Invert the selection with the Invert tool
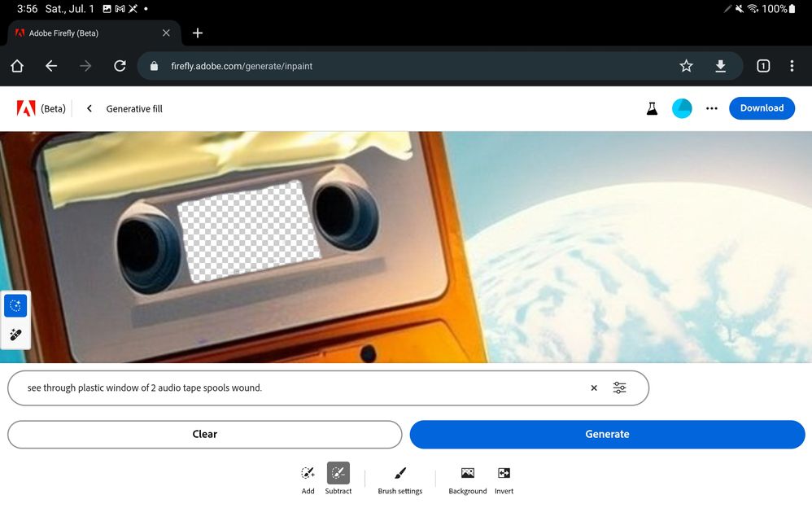812x508 pixels. pos(504,479)
